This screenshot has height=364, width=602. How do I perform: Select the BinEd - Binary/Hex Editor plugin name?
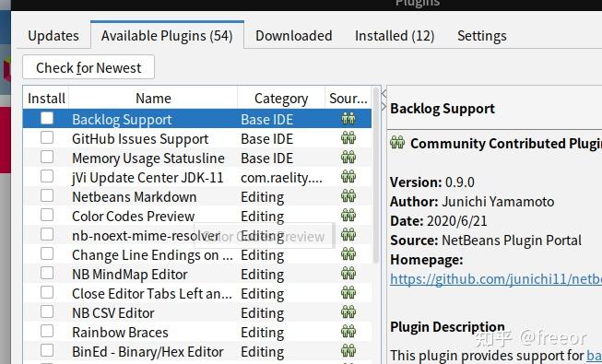point(148,352)
